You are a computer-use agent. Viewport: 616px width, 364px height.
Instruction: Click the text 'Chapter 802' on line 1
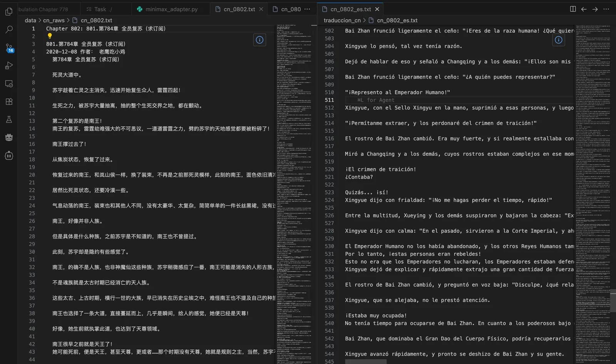pos(63,28)
